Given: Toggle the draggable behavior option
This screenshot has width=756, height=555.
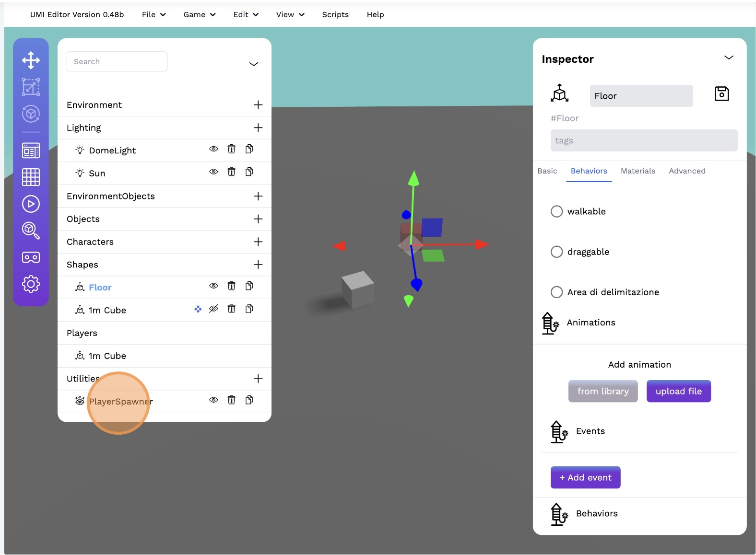Looking at the screenshot, I should point(556,252).
